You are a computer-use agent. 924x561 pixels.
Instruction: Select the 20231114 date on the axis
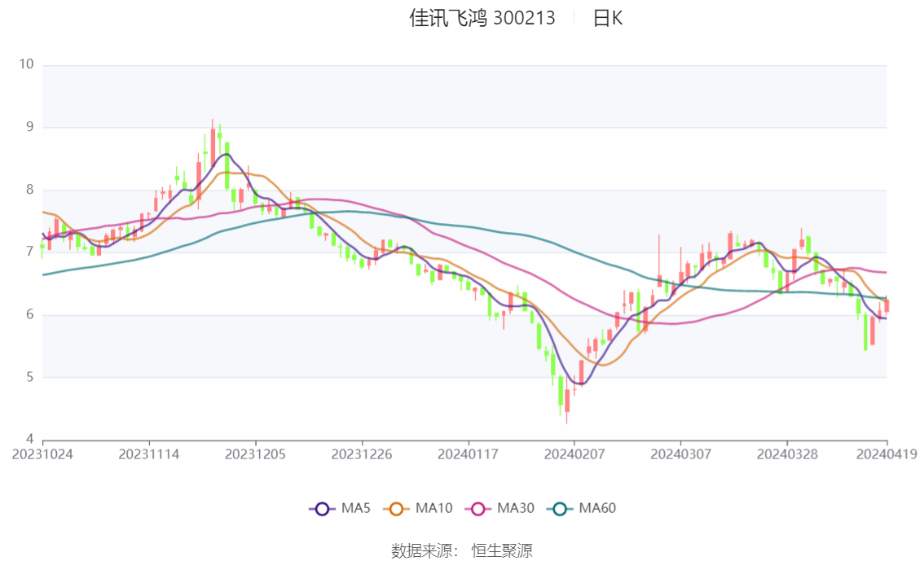tap(149, 454)
